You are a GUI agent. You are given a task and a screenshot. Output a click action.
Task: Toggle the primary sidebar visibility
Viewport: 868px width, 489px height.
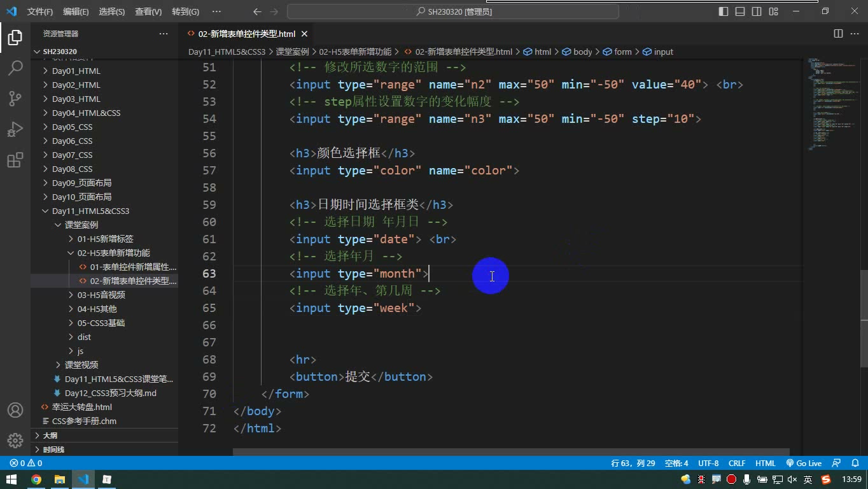tap(724, 11)
